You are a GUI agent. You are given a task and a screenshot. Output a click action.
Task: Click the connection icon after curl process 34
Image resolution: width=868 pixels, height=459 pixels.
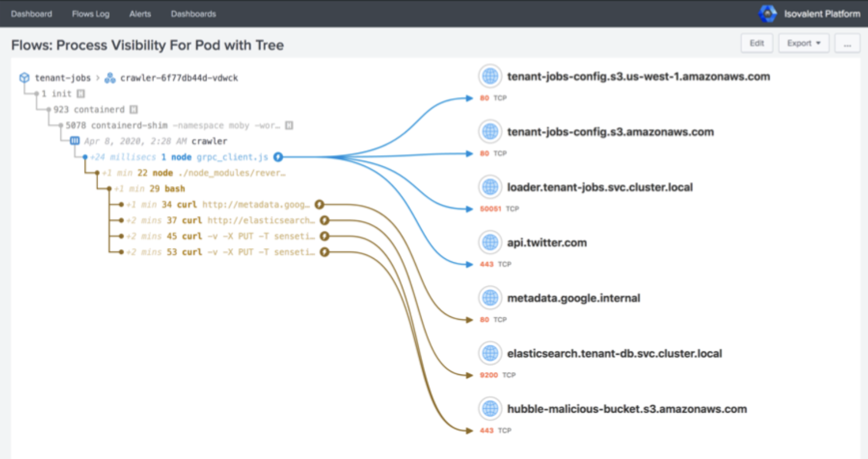click(319, 204)
